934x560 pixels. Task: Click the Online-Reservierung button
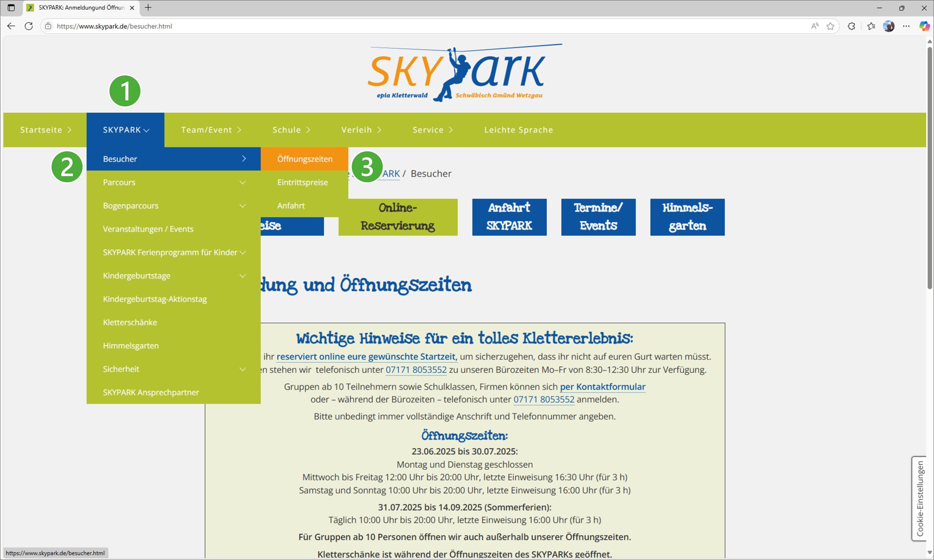398,217
